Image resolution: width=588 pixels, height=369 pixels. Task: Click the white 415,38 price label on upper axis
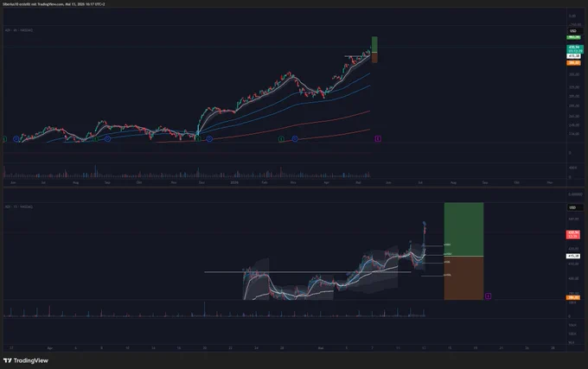tap(573, 56)
